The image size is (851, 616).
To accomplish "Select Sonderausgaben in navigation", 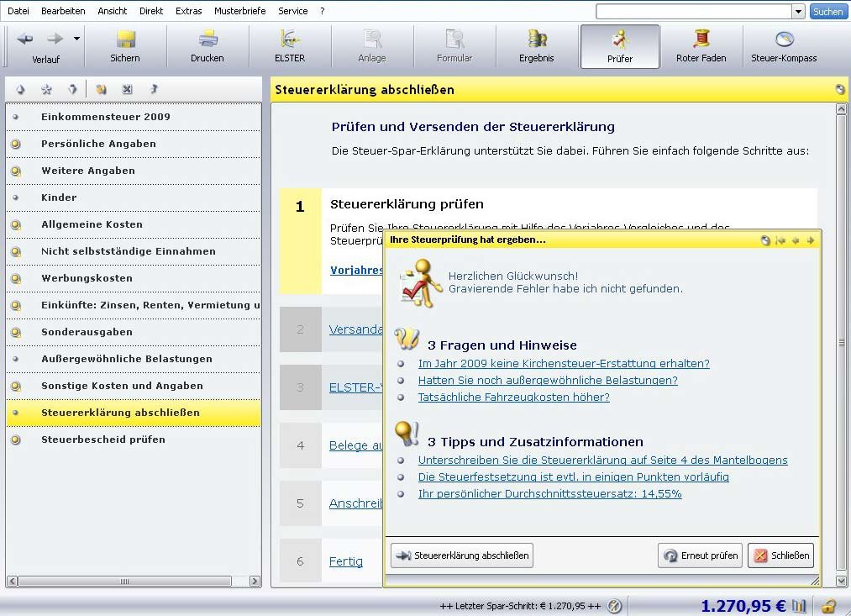I will pos(134,332).
